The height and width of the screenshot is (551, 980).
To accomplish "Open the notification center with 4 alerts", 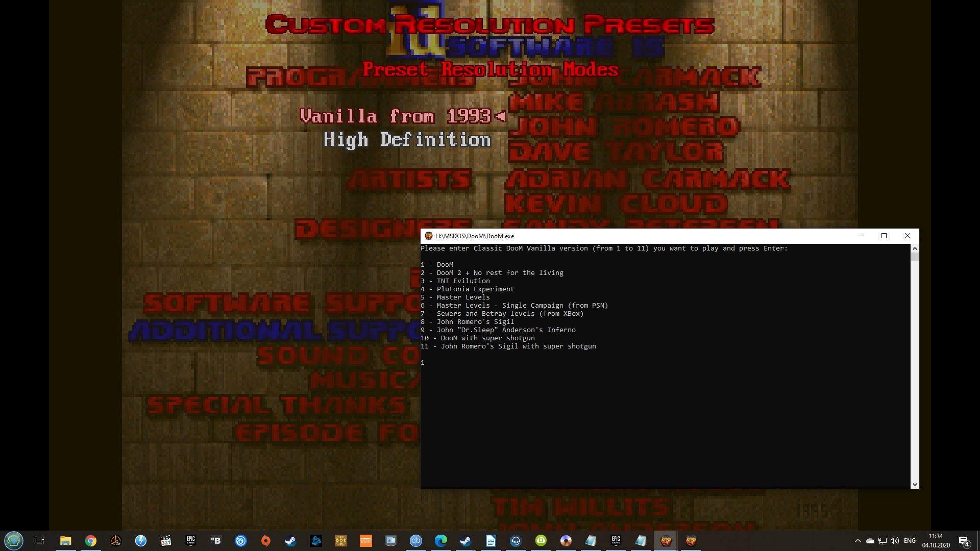I will click(x=964, y=541).
